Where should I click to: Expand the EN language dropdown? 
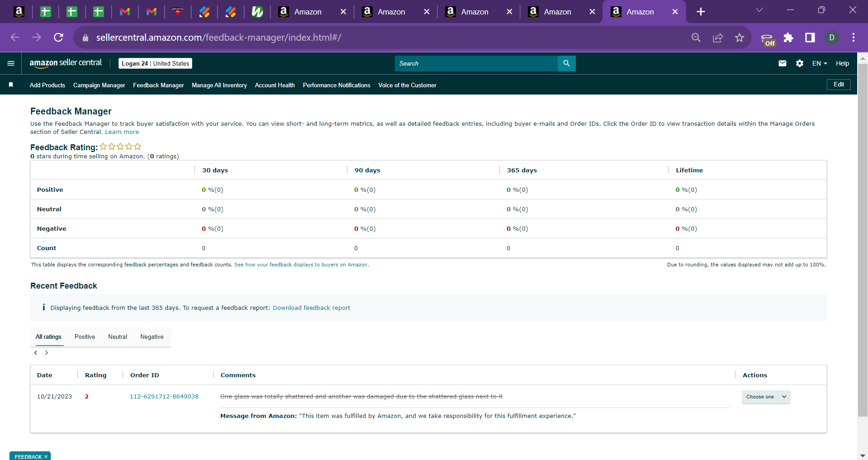(x=820, y=63)
